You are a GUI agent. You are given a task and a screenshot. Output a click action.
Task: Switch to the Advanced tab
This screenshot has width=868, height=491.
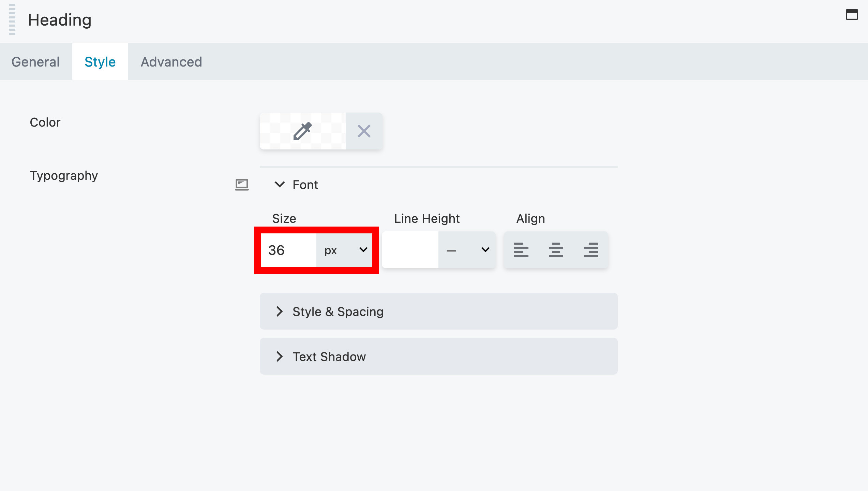pyautogui.click(x=171, y=61)
